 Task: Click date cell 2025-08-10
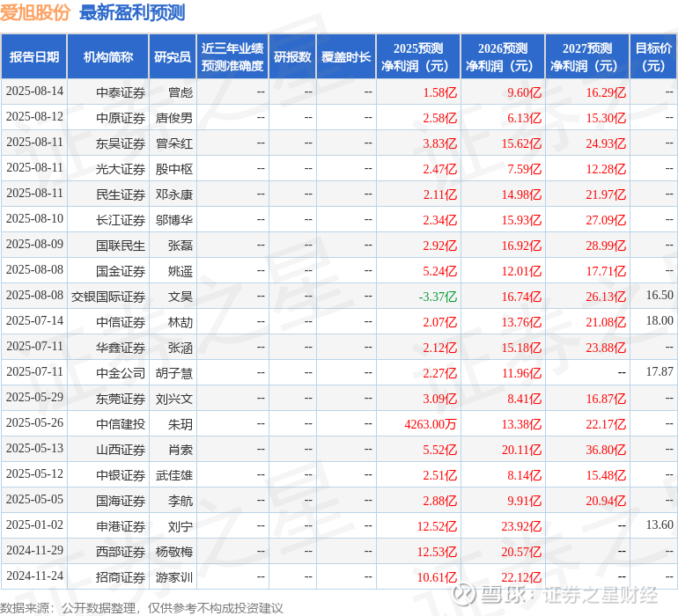coord(34,219)
